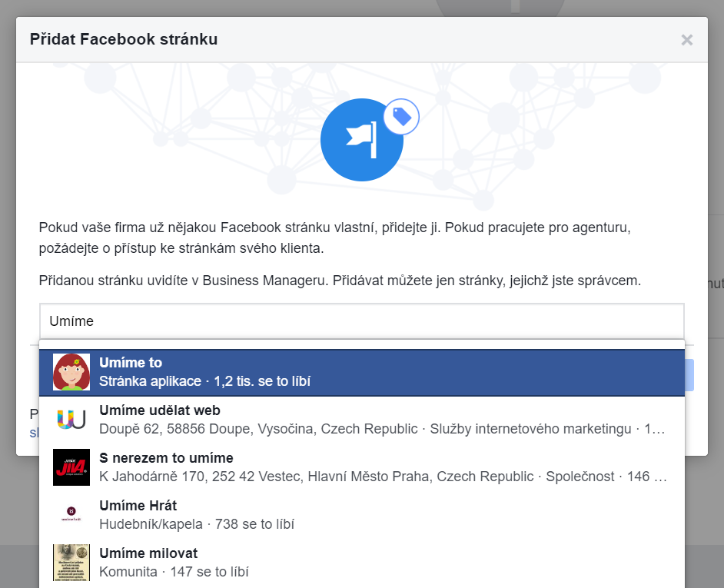Click the Umíme milovat page thumbnail
Viewport: 724px width, 588px height.
[71, 563]
